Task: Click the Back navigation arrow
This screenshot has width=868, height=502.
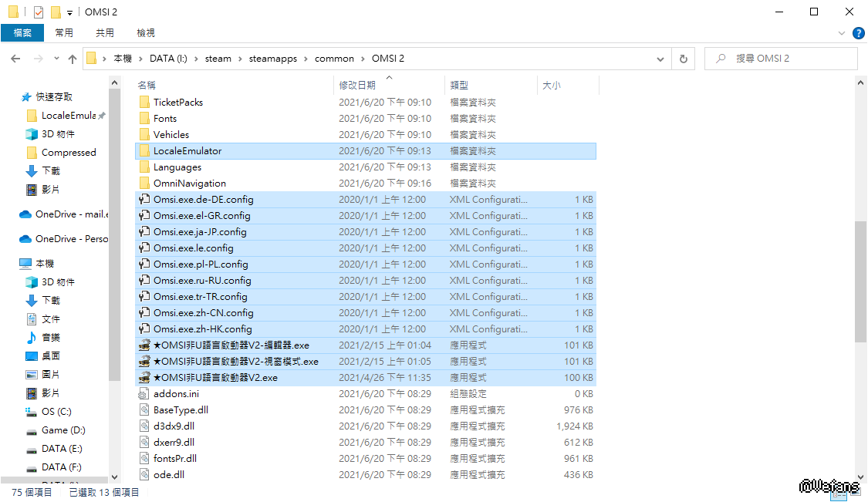Action: click(15, 59)
